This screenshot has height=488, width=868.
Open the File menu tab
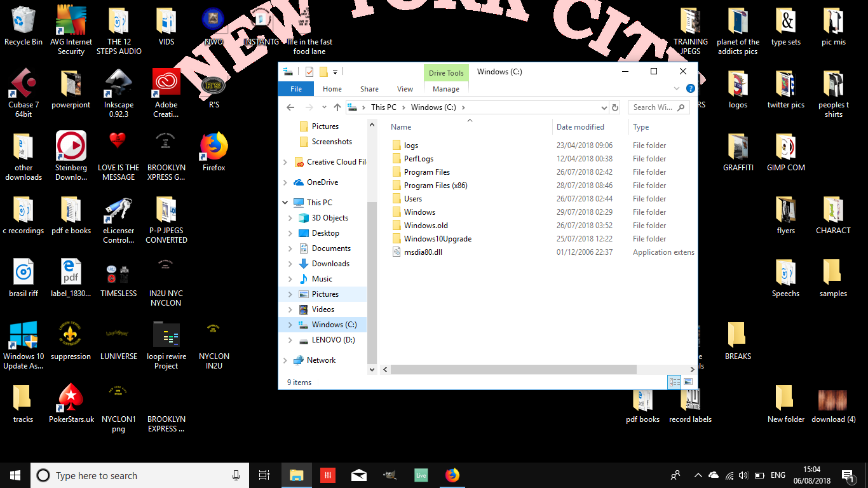(x=296, y=89)
